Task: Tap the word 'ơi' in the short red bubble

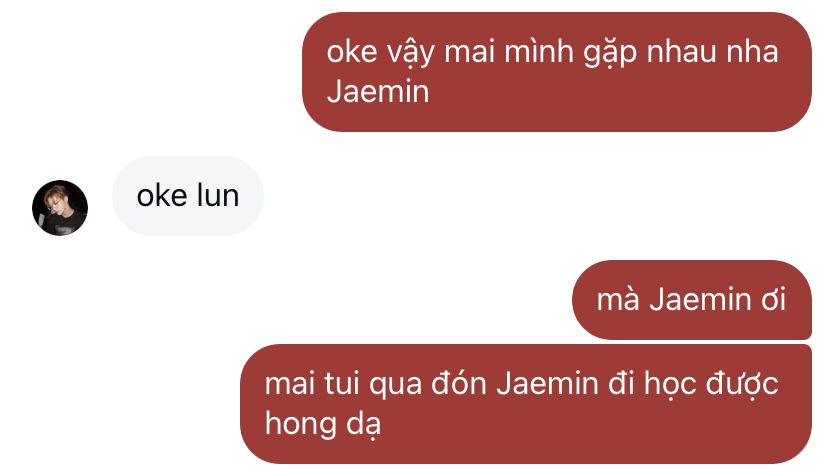Action: pos(774,299)
